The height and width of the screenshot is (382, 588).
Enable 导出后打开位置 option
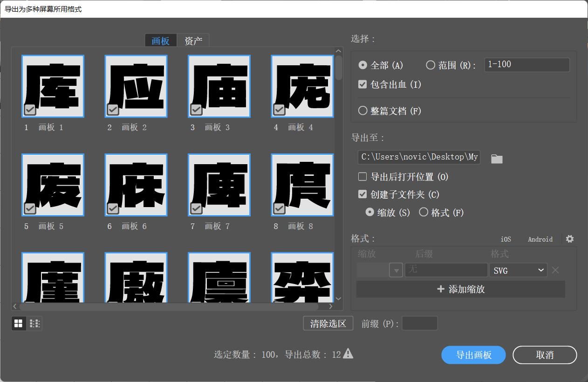click(x=362, y=176)
